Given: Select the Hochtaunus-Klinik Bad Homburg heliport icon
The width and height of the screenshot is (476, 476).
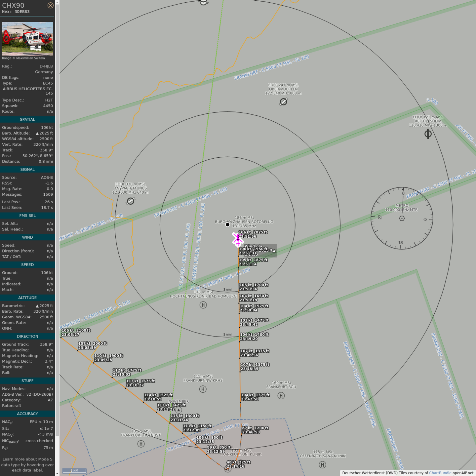Looking at the screenshot, I should point(203,305).
